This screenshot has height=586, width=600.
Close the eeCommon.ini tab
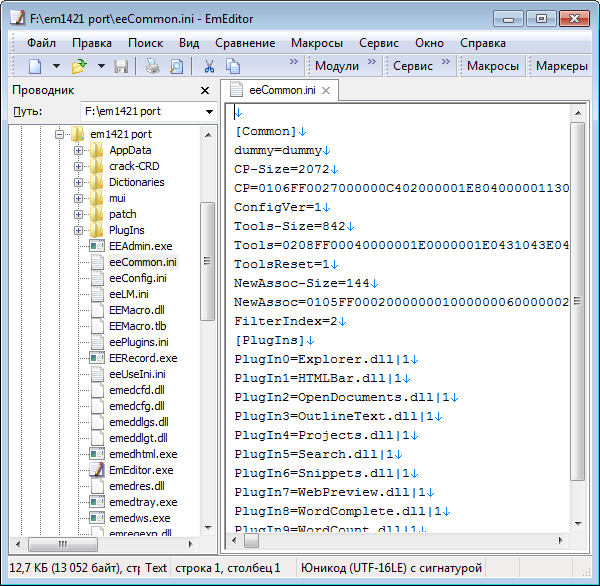326,90
